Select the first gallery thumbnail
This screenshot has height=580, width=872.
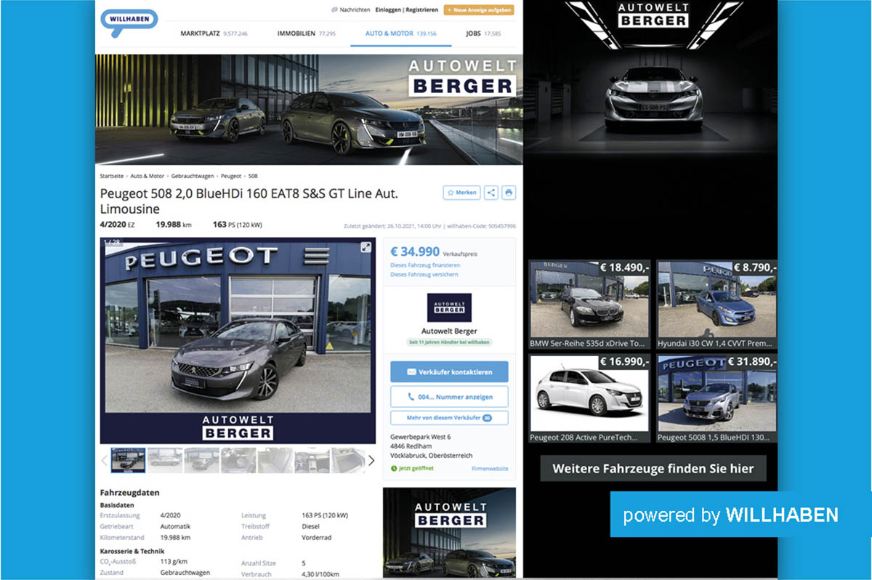128,460
